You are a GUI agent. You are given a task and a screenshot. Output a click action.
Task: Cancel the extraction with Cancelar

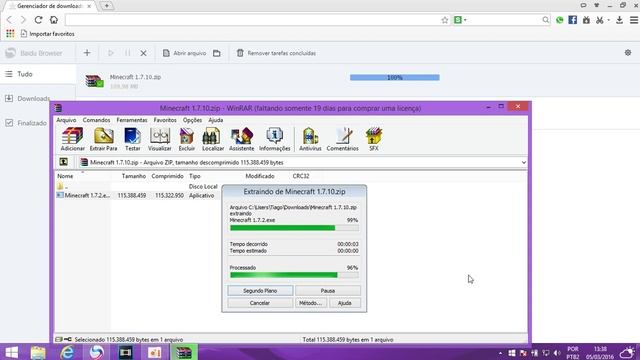coord(260,303)
